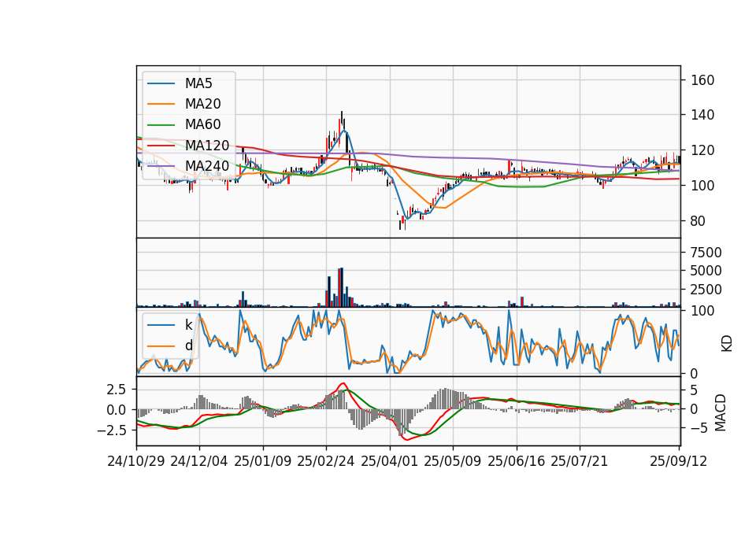Click the purple MA240 legend line sample
The image size is (756, 543).
pos(161,166)
